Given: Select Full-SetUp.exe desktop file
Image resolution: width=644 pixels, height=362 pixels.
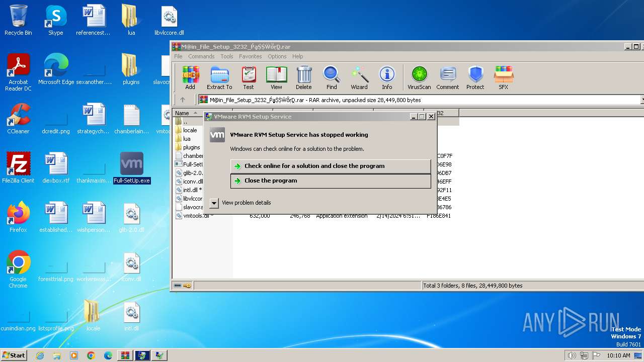Looking at the screenshot, I should tap(132, 168).
